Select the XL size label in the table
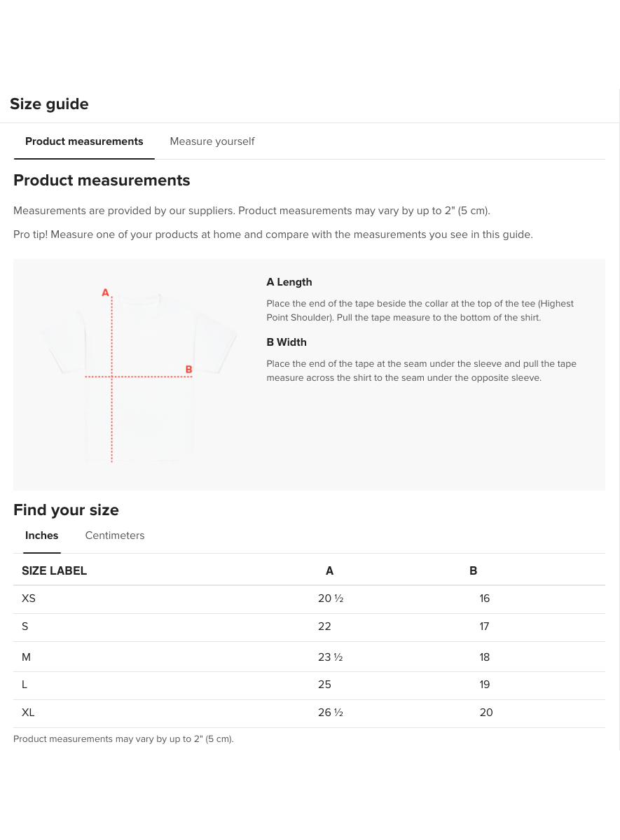Viewport: 620px width, 840px height. point(28,713)
